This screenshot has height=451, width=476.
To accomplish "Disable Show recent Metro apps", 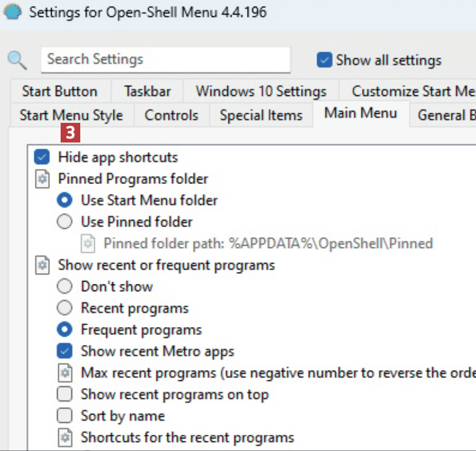I will point(65,352).
